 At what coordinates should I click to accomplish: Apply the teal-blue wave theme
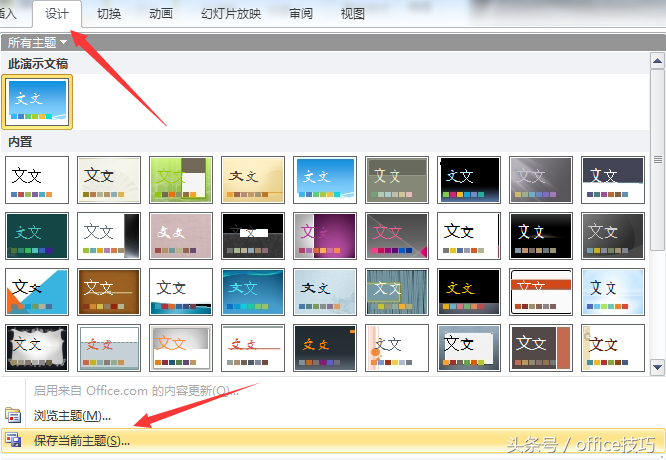(x=253, y=292)
